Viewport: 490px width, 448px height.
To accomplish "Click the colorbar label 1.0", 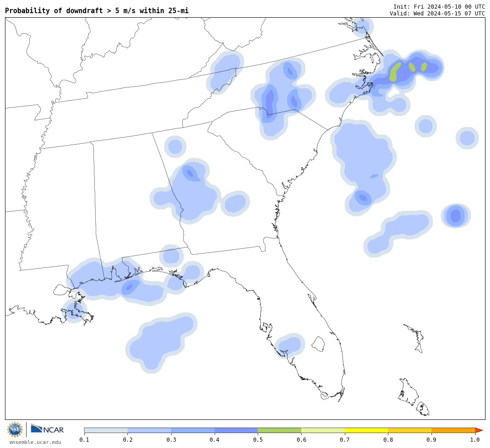I will (475, 440).
